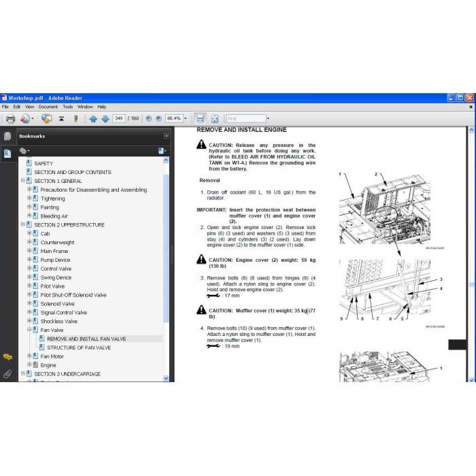Select the Signal Control Valve bookmark

tap(64, 313)
